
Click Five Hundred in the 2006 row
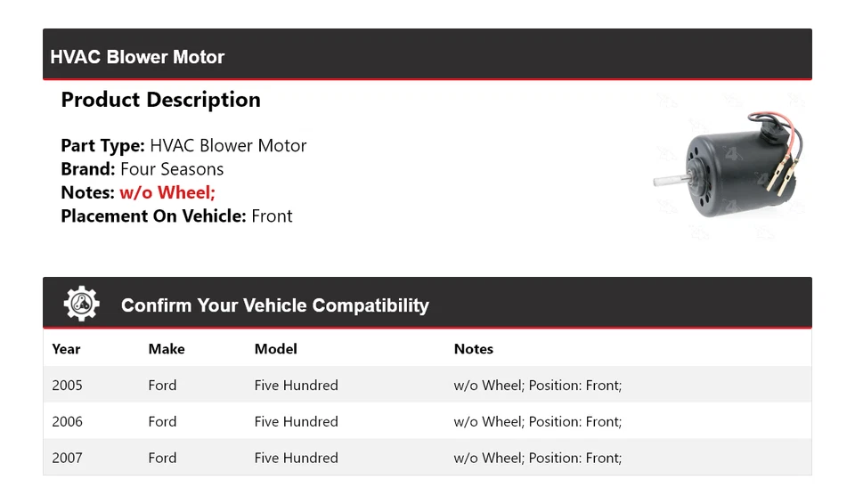point(296,422)
